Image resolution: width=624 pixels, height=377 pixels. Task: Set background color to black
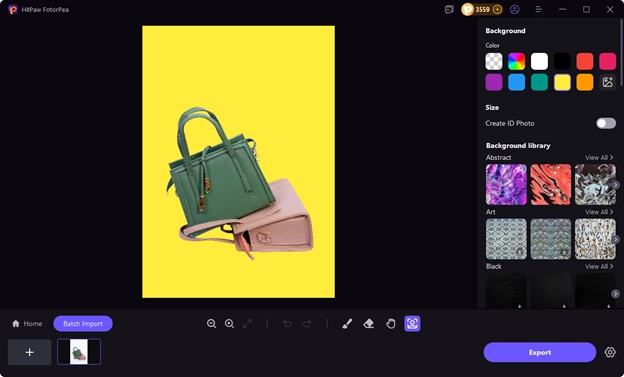562,62
